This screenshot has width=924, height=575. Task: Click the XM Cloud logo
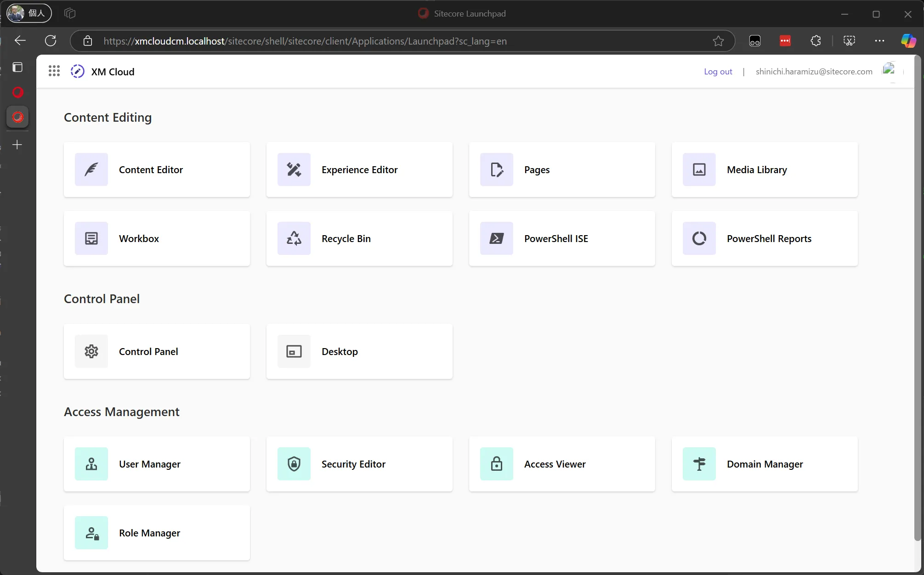coord(78,72)
